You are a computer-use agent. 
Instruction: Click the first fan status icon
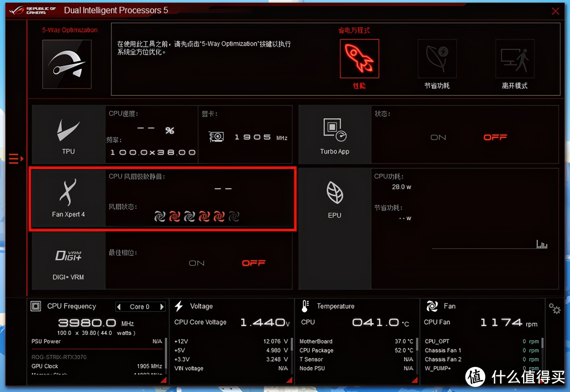click(160, 216)
